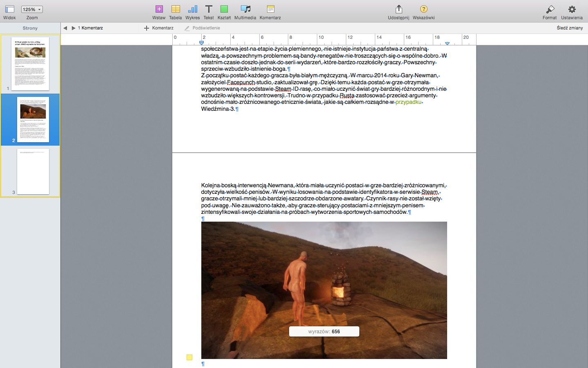Viewport: 588px width, 368px height.
Task: Open Wskazówki tips icon
Action: click(x=424, y=9)
